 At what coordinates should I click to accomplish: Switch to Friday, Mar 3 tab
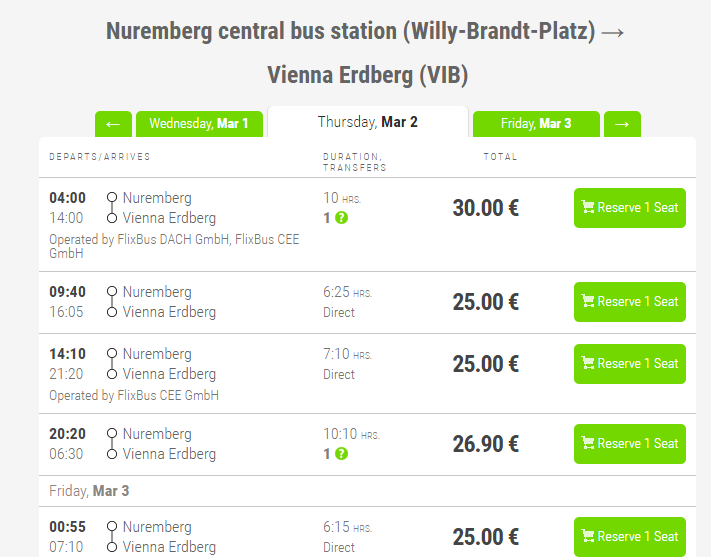(536, 124)
